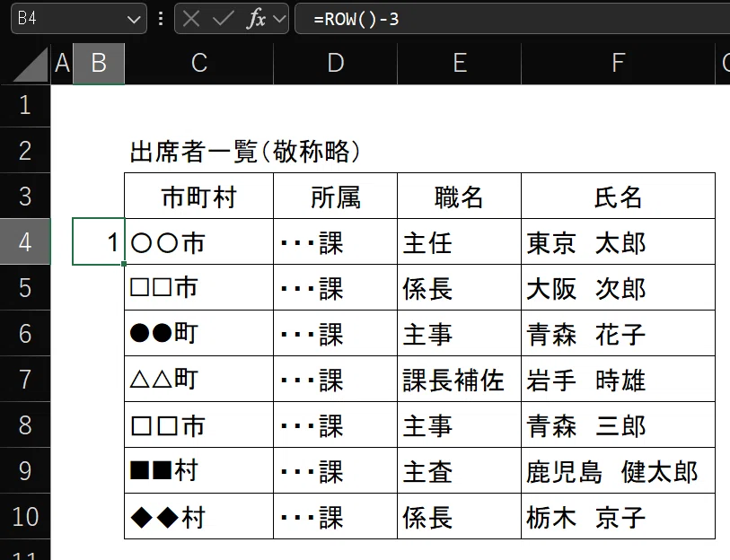Select row 5 header
The height and width of the screenshot is (560, 730).
[25, 287]
